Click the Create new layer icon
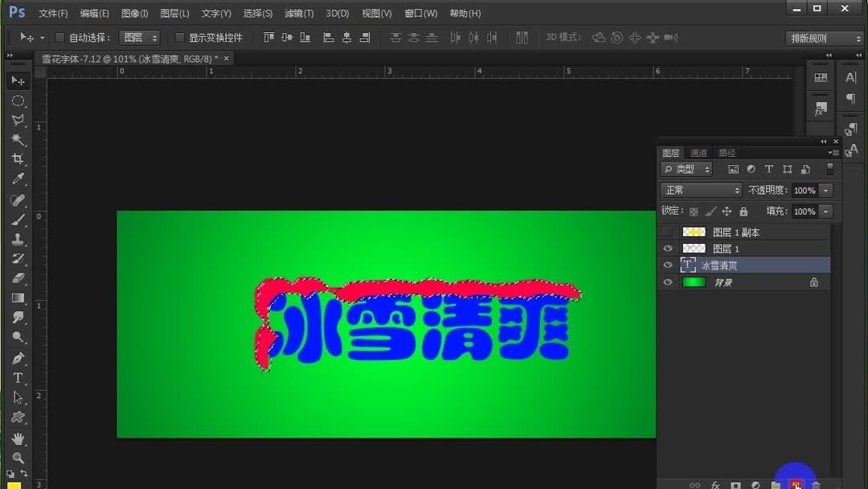The image size is (868, 489). click(x=795, y=484)
